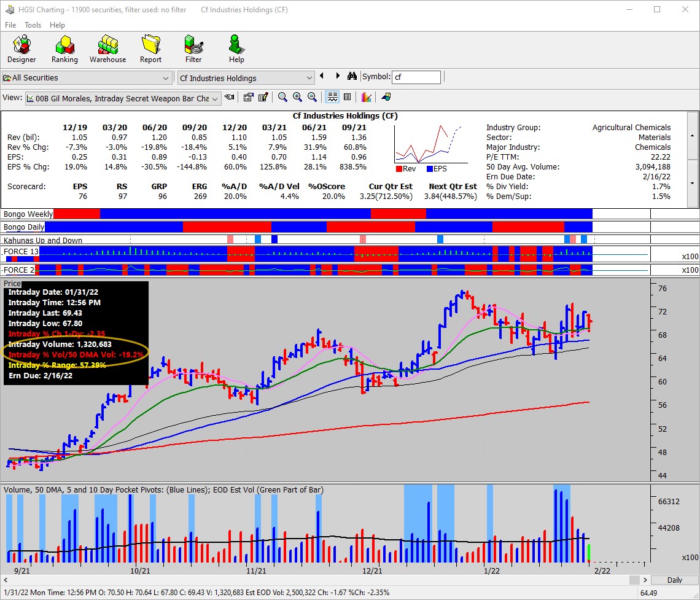Minimize the HGSI Charting window
700x600 pixels.
629,9
